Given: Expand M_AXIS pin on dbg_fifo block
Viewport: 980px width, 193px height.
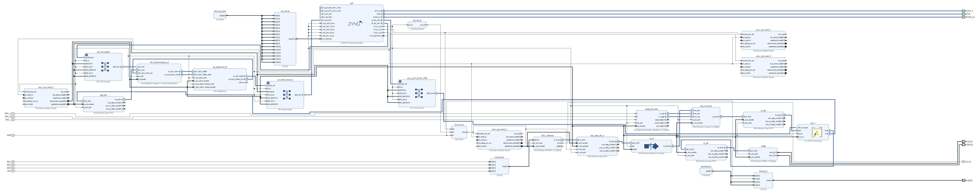Looking at the screenshot, I should (122, 100).
